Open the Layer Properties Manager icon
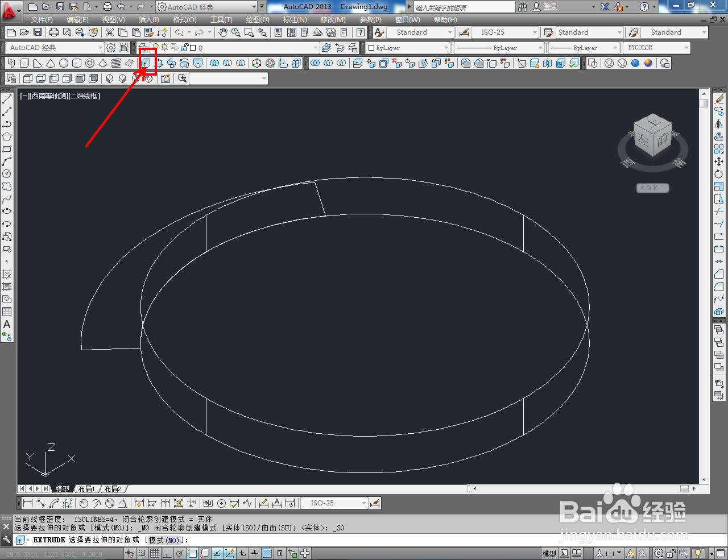This screenshot has height=560, width=728. pyautogui.click(x=144, y=48)
